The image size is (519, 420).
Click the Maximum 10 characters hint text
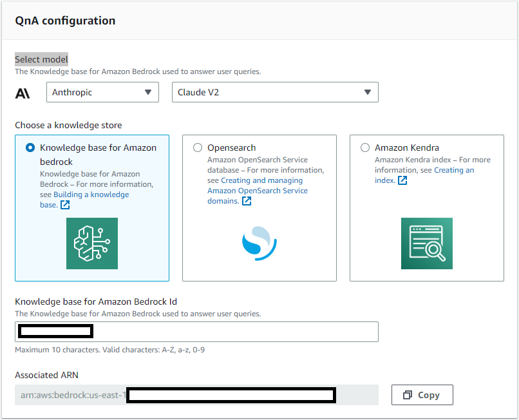tap(110, 350)
